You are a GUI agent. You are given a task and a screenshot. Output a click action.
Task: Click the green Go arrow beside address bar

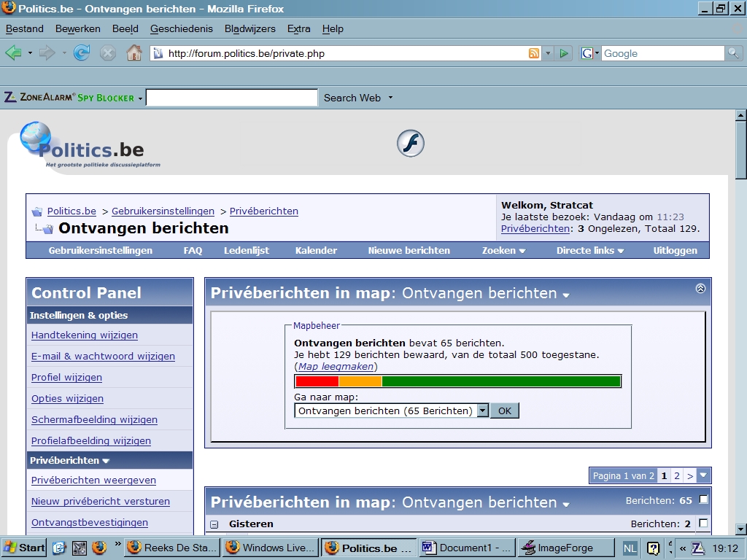(563, 53)
